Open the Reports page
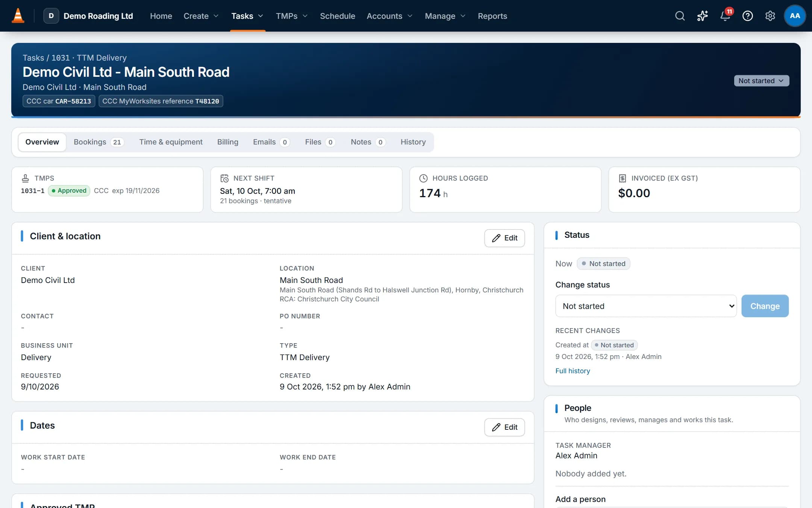The image size is (812, 508). click(492, 16)
